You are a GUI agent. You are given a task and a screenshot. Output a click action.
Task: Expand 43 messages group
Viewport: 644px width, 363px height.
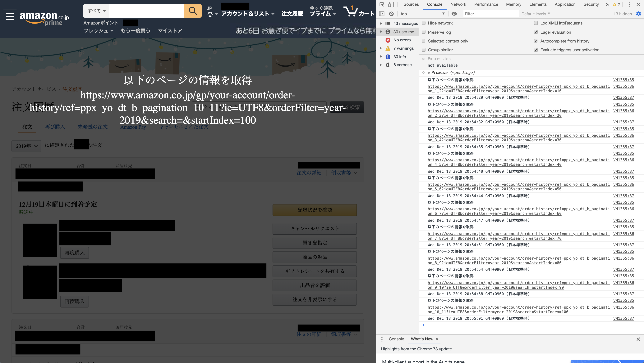pyautogui.click(x=381, y=23)
